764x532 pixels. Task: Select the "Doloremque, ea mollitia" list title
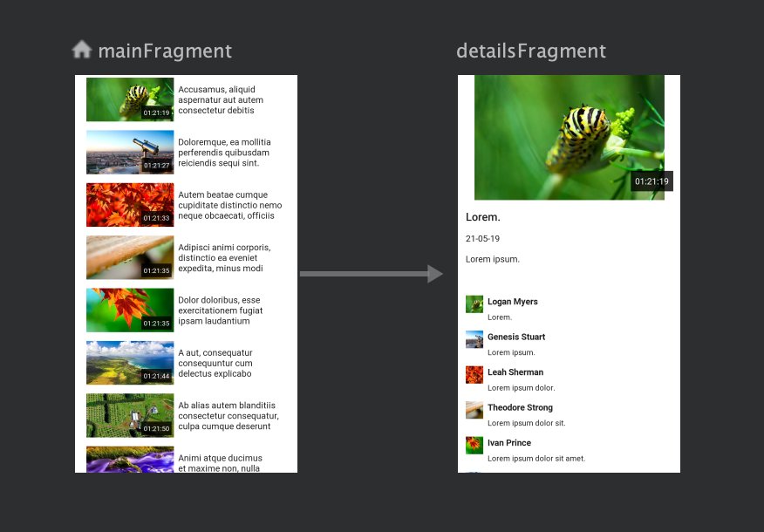(224, 153)
